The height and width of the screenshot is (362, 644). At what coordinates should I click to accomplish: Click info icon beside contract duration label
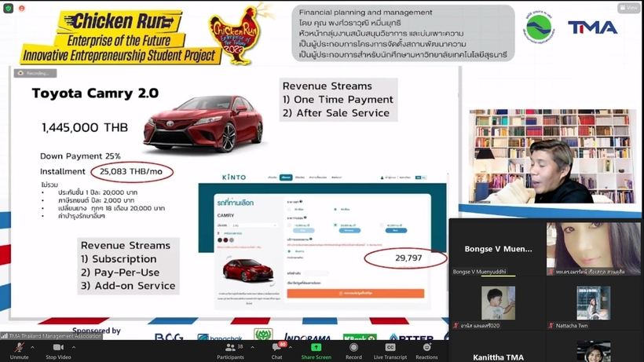pos(301,202)
